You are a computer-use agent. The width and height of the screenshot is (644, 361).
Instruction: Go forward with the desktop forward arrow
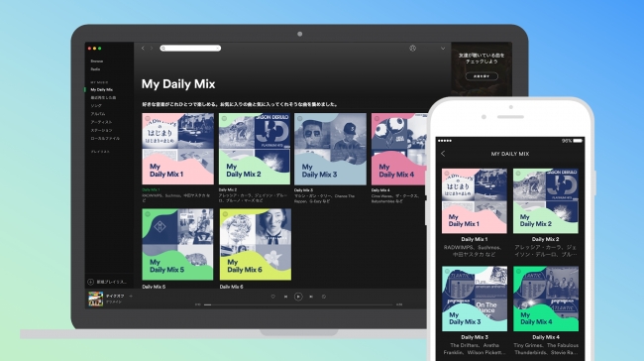click(x=152, y=49)
